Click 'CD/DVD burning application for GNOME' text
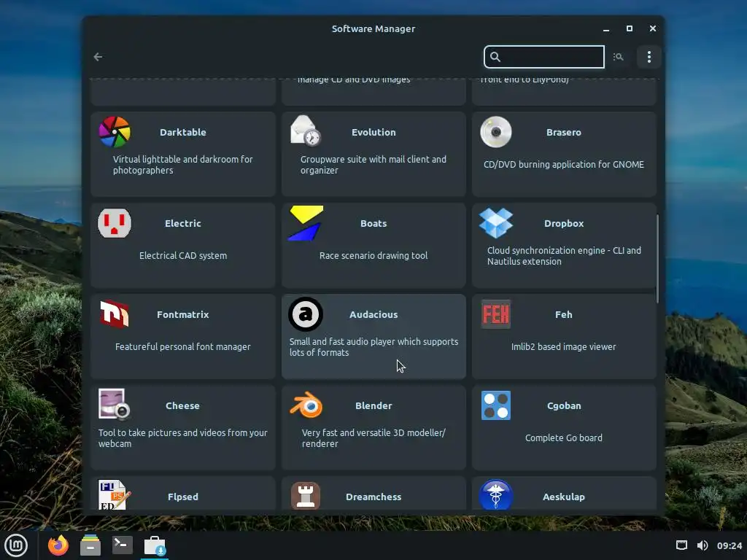Image resolution: width=747 pixels, height=560 pixels. (564, 164)
